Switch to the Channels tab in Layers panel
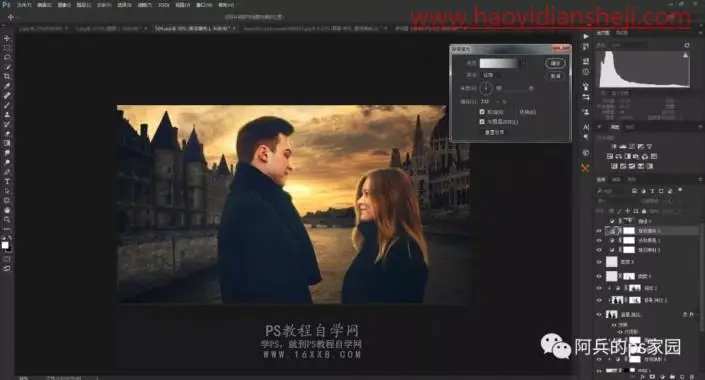The width and height of the screenshot is (705, 380). tap(616, 179)
